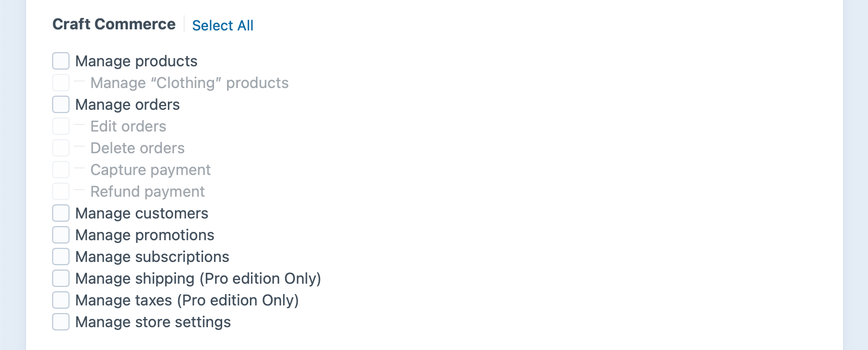Check the Manage customers permission

pos(60,213)
